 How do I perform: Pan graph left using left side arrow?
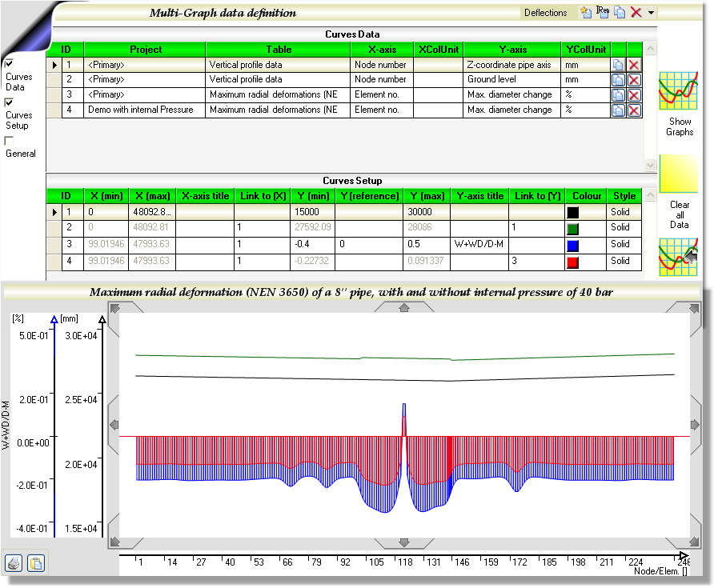click(115, 423)
